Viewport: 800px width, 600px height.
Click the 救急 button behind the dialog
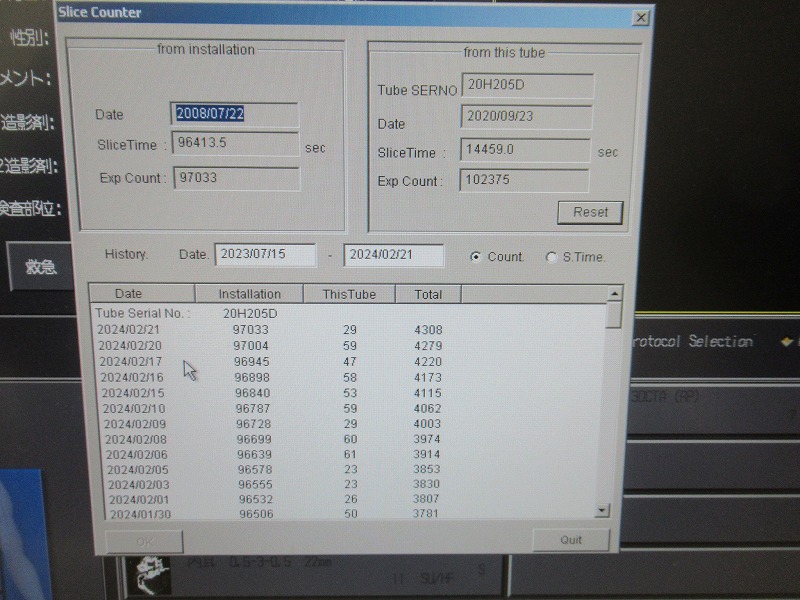point(42,267)
